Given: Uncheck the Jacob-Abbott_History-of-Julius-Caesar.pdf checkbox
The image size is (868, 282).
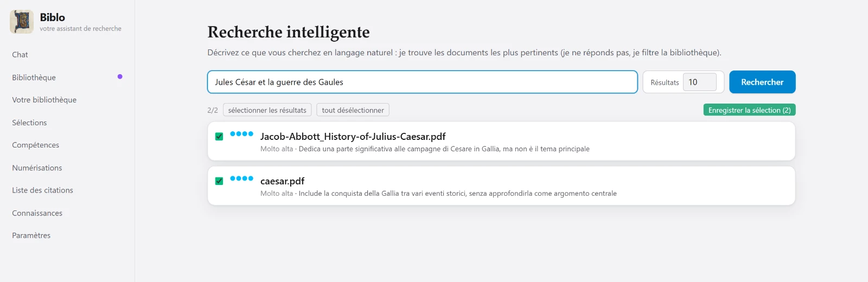Looking at the screenshot, I should (219, 137).
